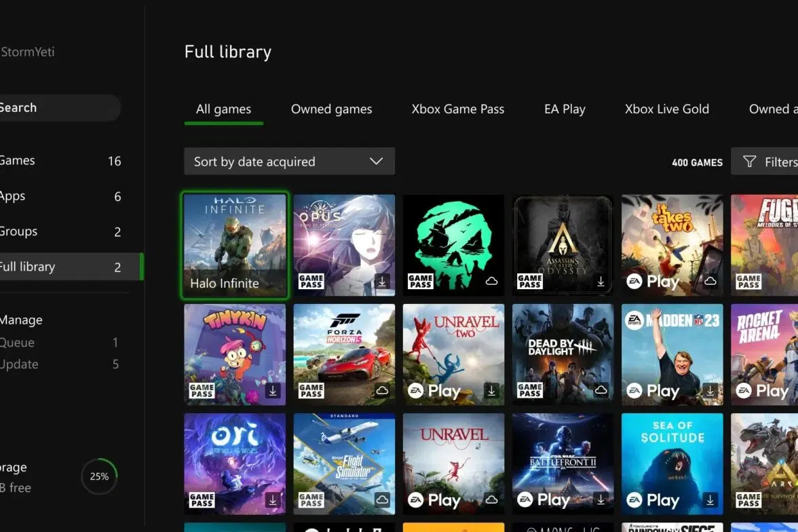This screenshot has width=798, height=532.
Task: Click the download icon on Tinykin tile
Action: 273,391
